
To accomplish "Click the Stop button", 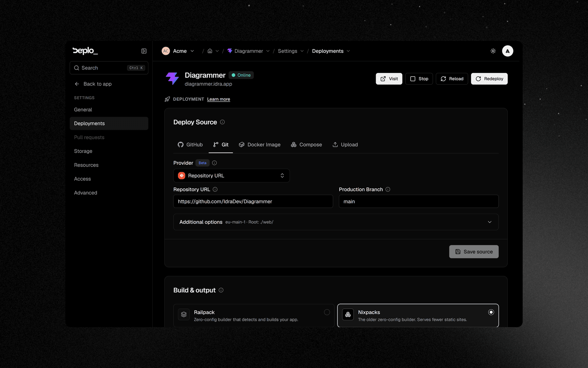I will (x=419, y=79).
